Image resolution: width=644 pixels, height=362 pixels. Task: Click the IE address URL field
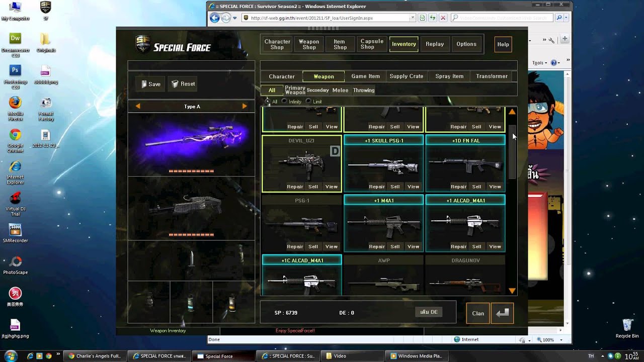330,18
